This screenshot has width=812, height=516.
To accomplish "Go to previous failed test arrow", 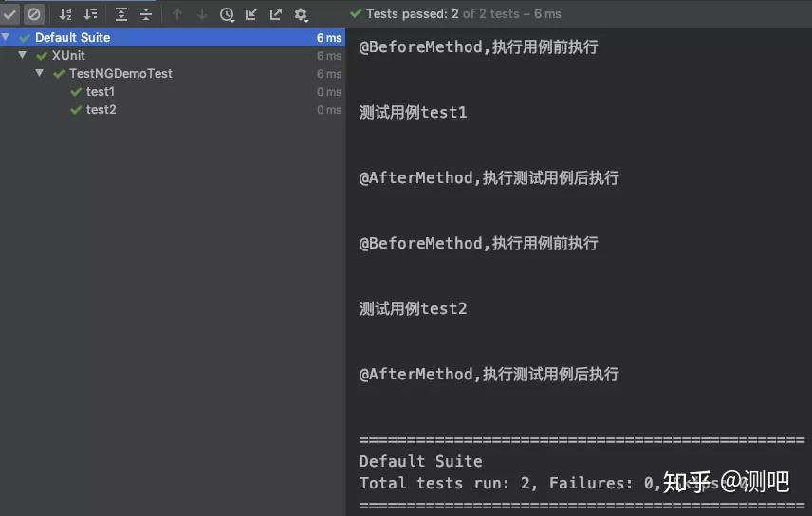I will pyautogui.click(x=177, y=14).
